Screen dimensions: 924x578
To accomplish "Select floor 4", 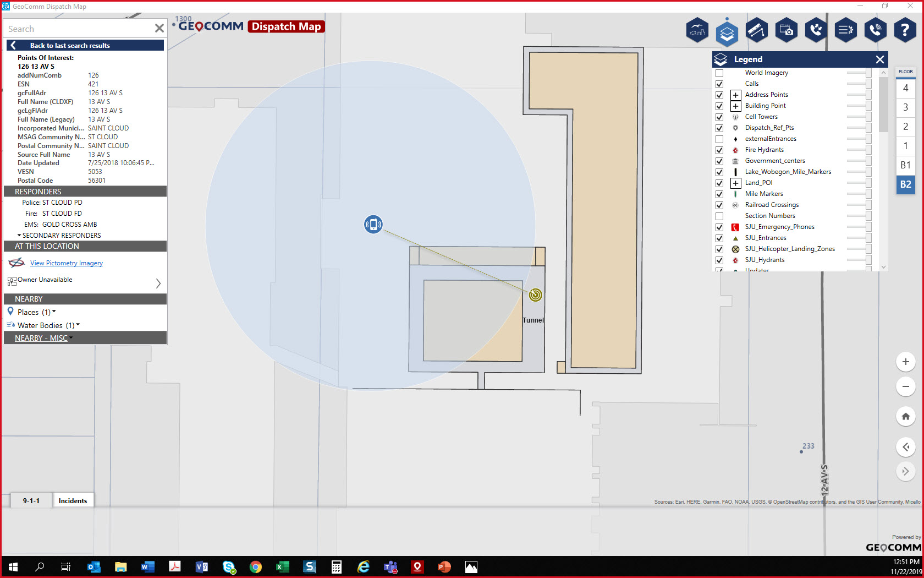I will pyautogui.click(x=905, y=88).
